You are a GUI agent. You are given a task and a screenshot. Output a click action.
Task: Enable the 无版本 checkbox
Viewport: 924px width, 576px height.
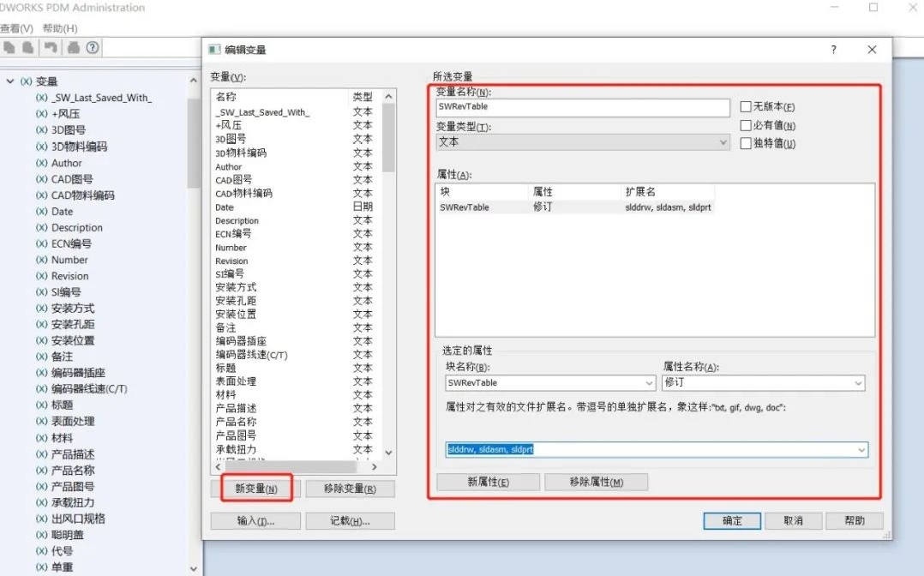pyautogui.click(x=746, y=106)
